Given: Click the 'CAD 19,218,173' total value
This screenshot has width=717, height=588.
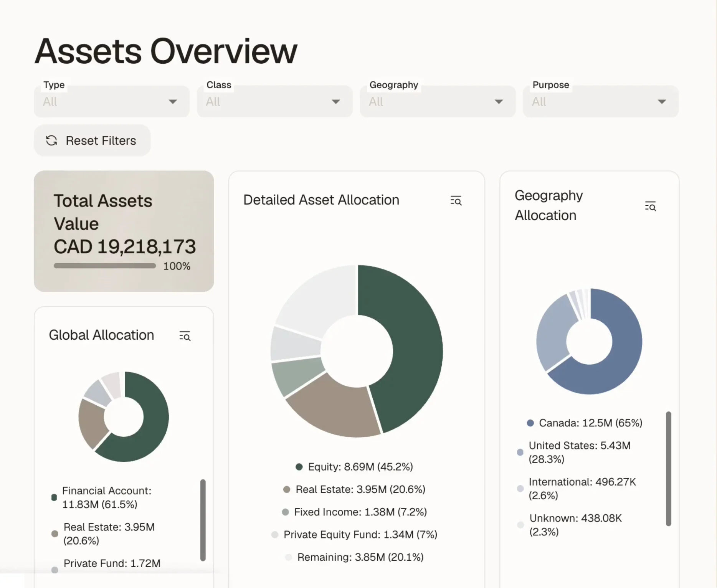Looking at the screenshot, I should point(125,246).
